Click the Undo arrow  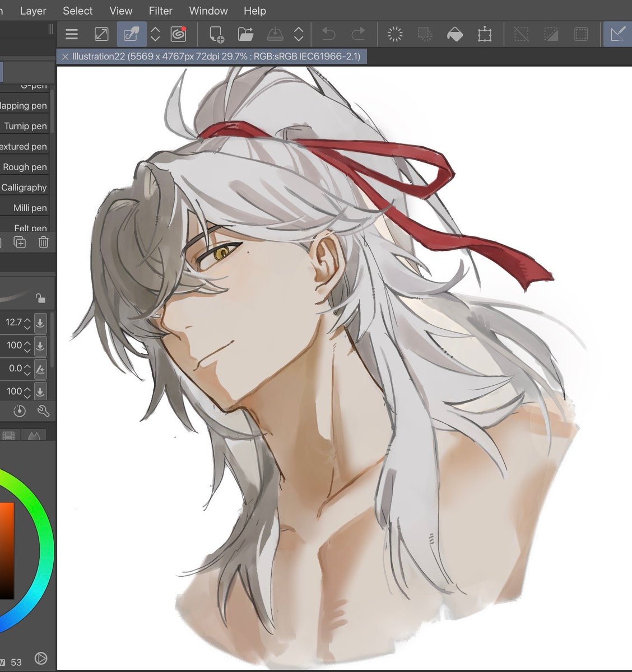[328, 35]
